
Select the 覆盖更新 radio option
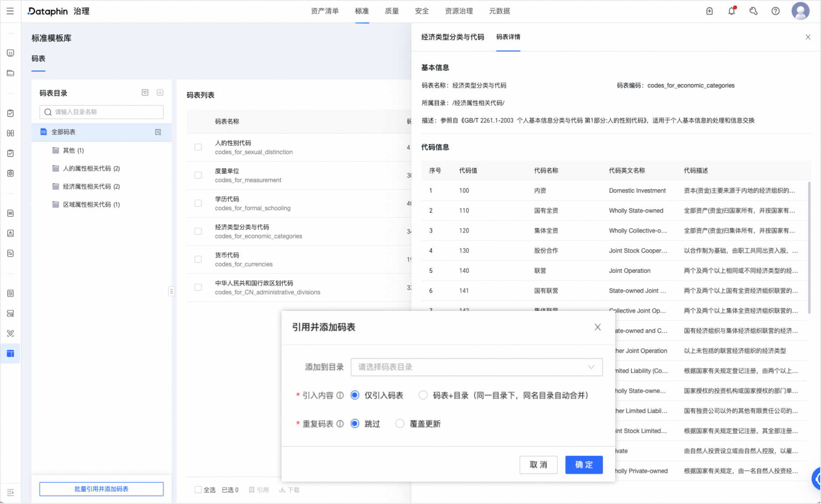[x=400, y=423]
